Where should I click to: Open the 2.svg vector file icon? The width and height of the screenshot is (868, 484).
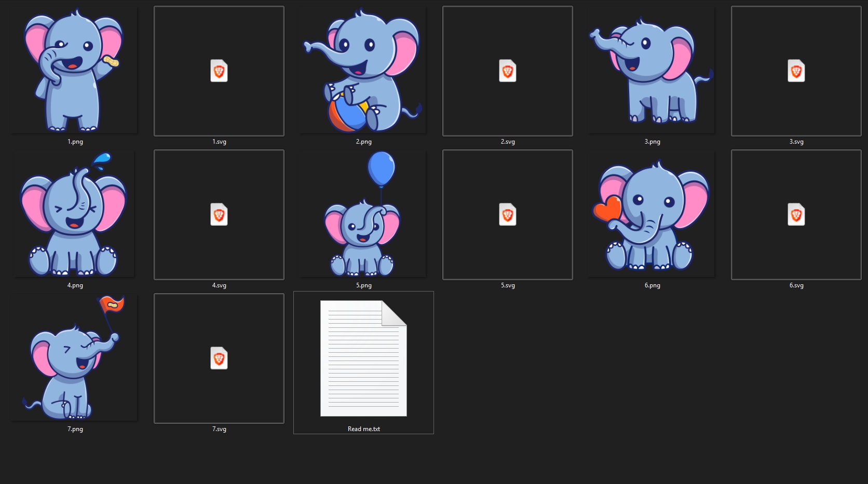click(508, 71)
